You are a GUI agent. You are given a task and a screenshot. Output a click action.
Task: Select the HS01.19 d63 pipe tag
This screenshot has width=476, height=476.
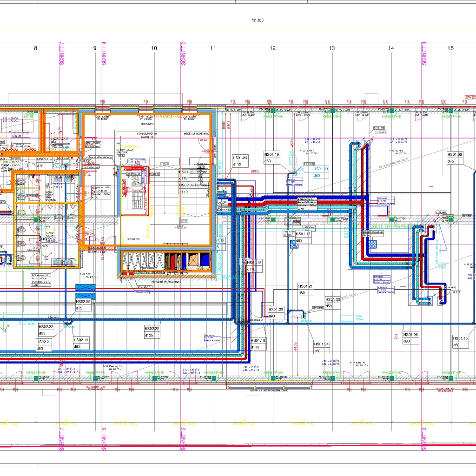[272, 158]
